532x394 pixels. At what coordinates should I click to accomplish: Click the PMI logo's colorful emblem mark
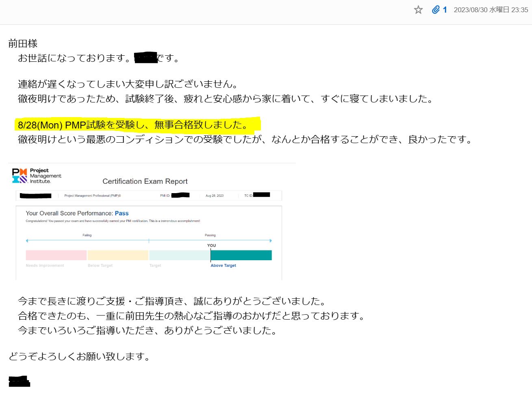pos(20,175)
